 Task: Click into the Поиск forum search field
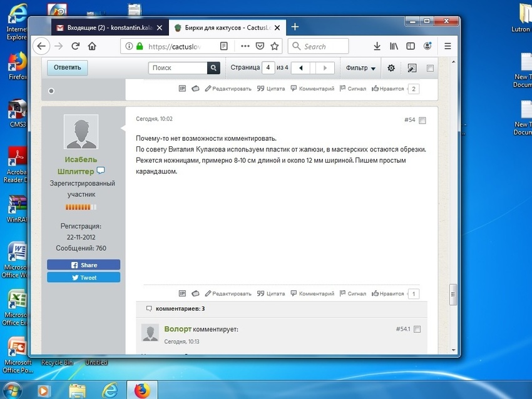[178, 68]
